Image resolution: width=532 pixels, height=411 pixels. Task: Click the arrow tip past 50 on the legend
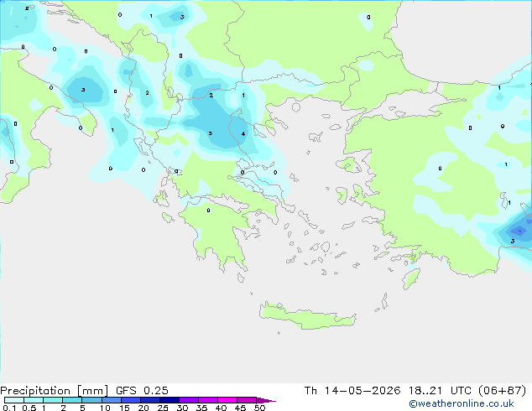tap(266, 400)
